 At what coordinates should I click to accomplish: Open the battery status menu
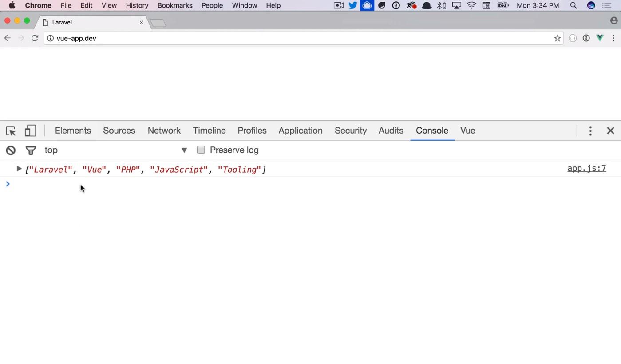pos(503,5)
